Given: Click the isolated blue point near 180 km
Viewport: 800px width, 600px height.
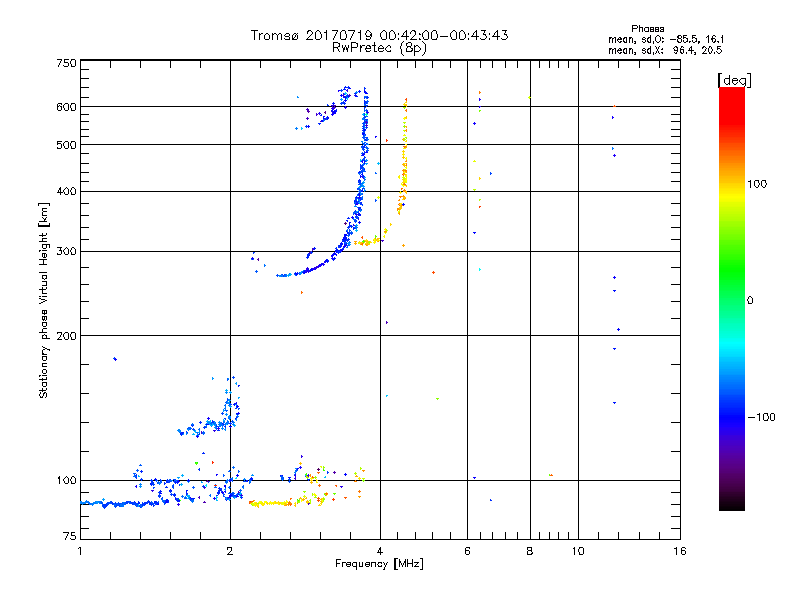Looking at the screenshot, I should coord(115,359).
